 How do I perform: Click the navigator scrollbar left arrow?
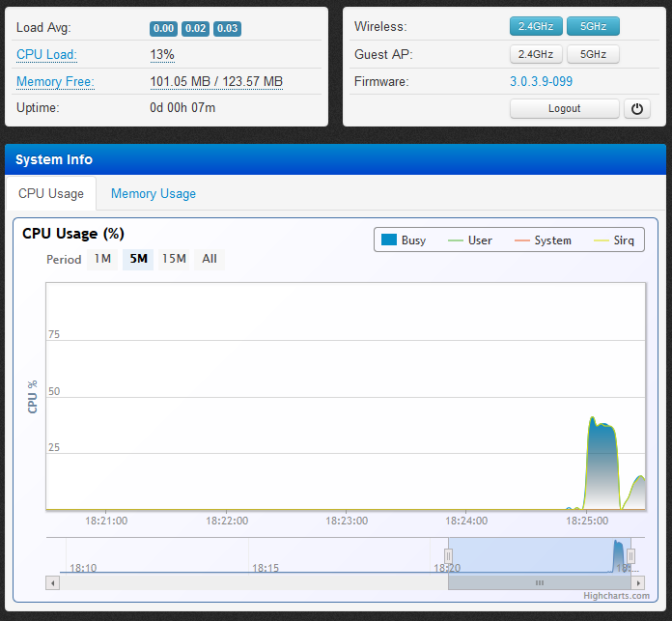[x=52, y=583]
